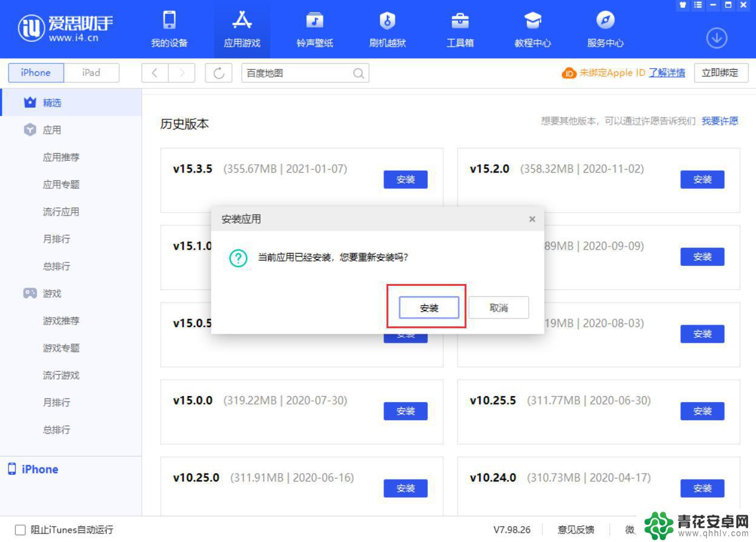Cancel the install dialog with 取消

coord(499,308)
